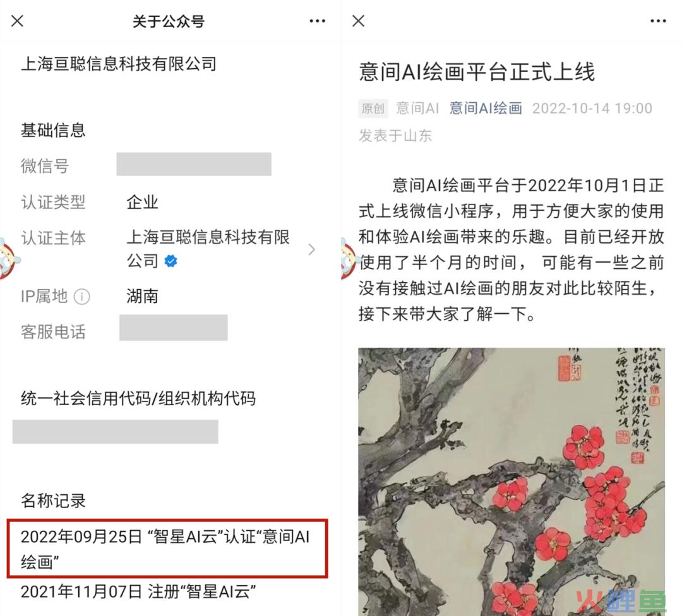Open more options menu on article page
Screen dimensions: 682x616
coord(657,21)
